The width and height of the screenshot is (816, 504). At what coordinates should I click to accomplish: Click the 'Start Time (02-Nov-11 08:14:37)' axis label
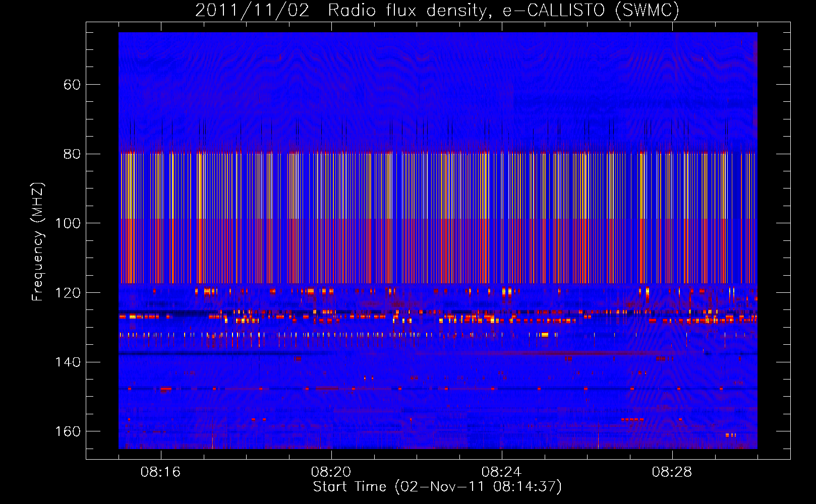coord(437,487)
